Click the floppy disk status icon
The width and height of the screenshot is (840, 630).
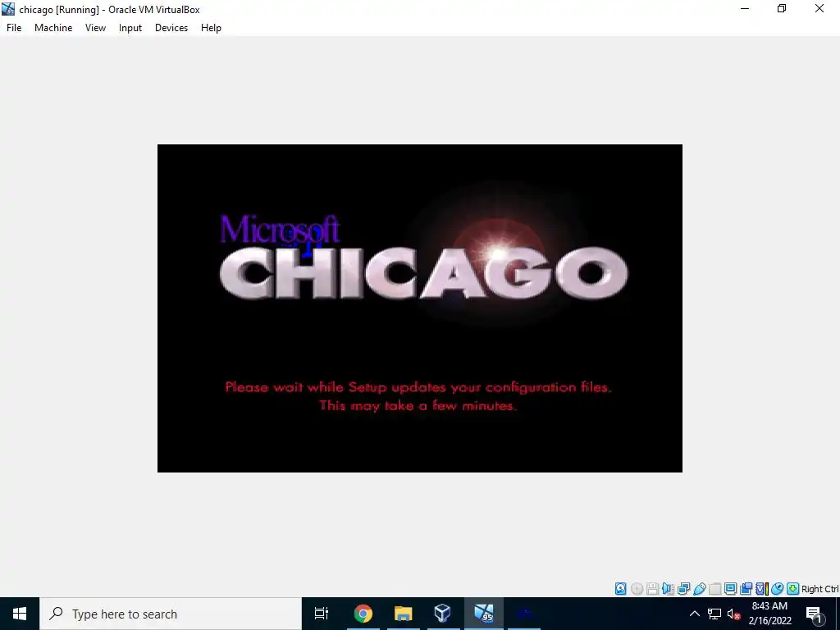pos(652,589)
